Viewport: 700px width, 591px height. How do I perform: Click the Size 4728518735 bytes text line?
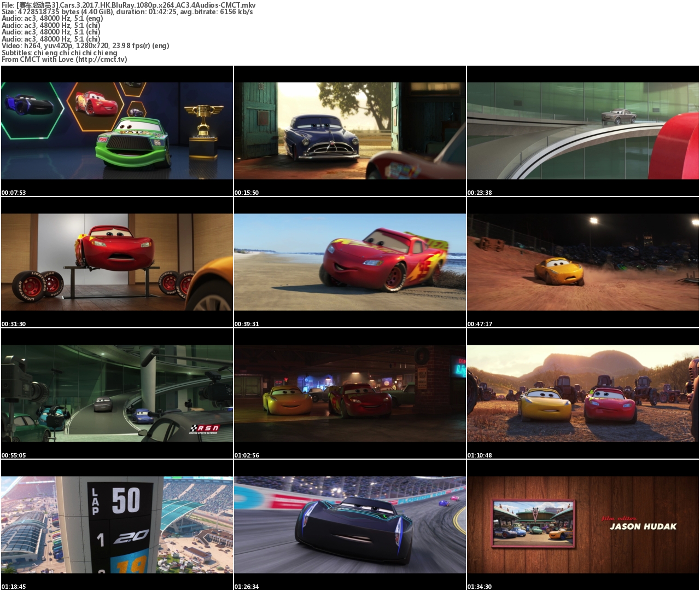pyautogui.click(x=127, y=11)
